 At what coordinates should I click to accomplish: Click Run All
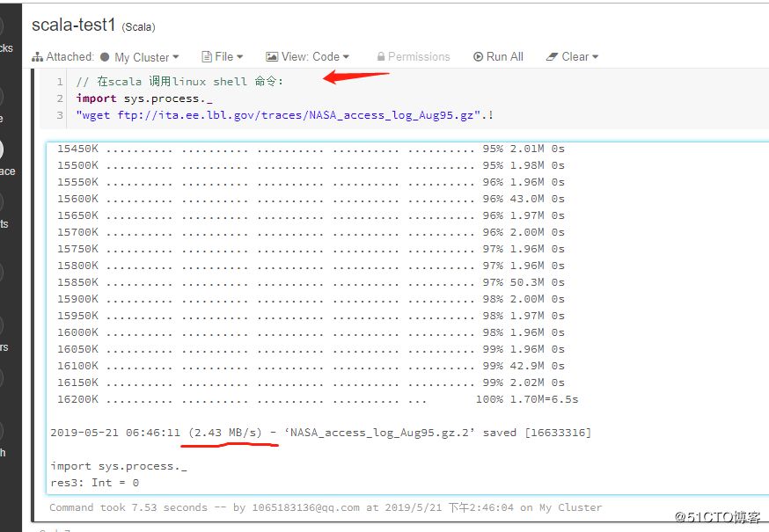pyautogui.click(x=498, y=57)
